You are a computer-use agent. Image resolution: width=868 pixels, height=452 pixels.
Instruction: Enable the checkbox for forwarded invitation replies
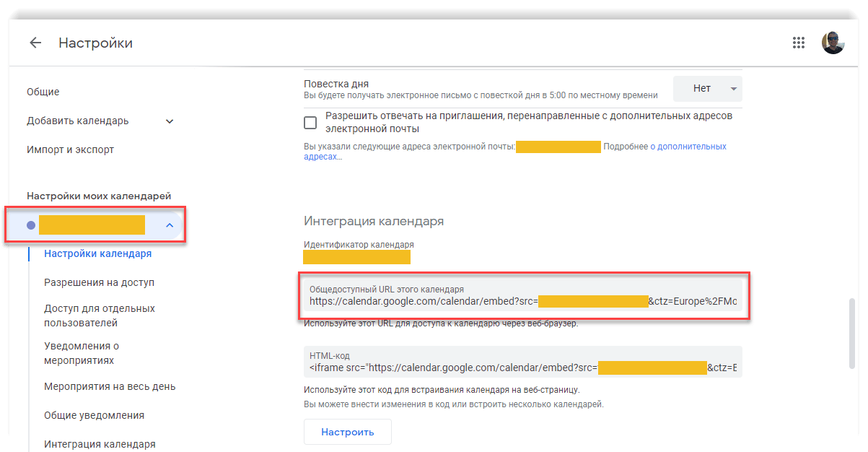tap(310, 123)
